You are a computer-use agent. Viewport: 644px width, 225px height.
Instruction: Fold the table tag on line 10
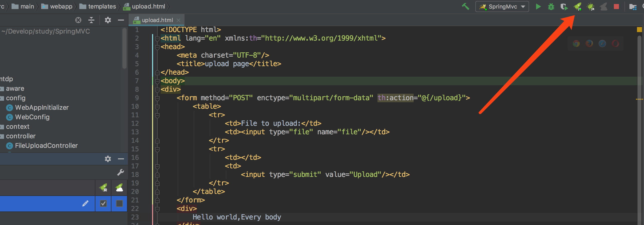157,107
